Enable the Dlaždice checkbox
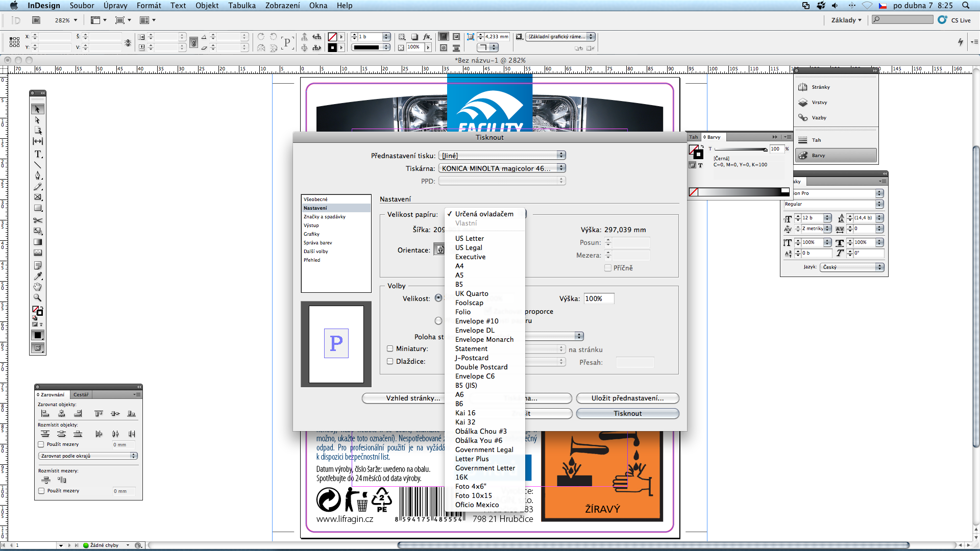Screen dimensions: 980x551 pyautogui.click(x=390, y=362)
